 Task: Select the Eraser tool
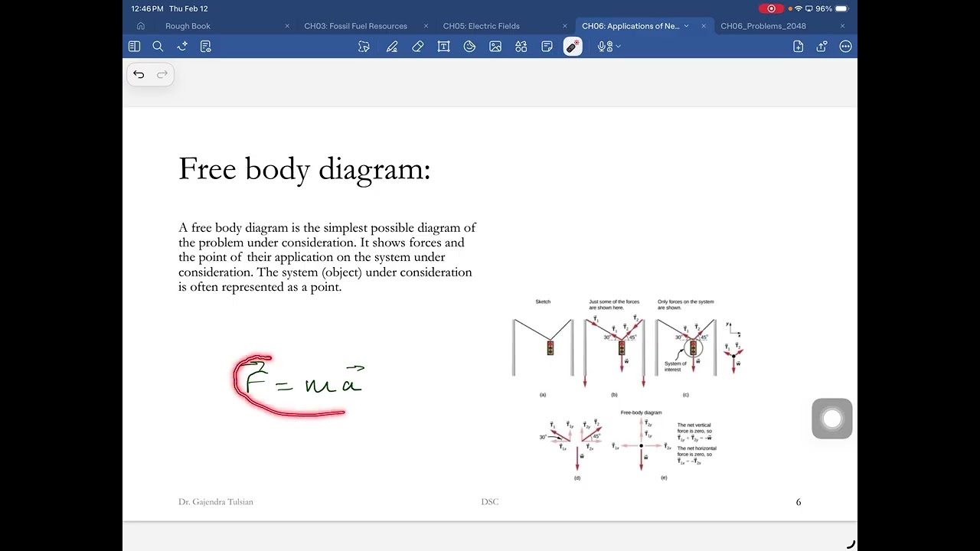[x=417, y=47]
